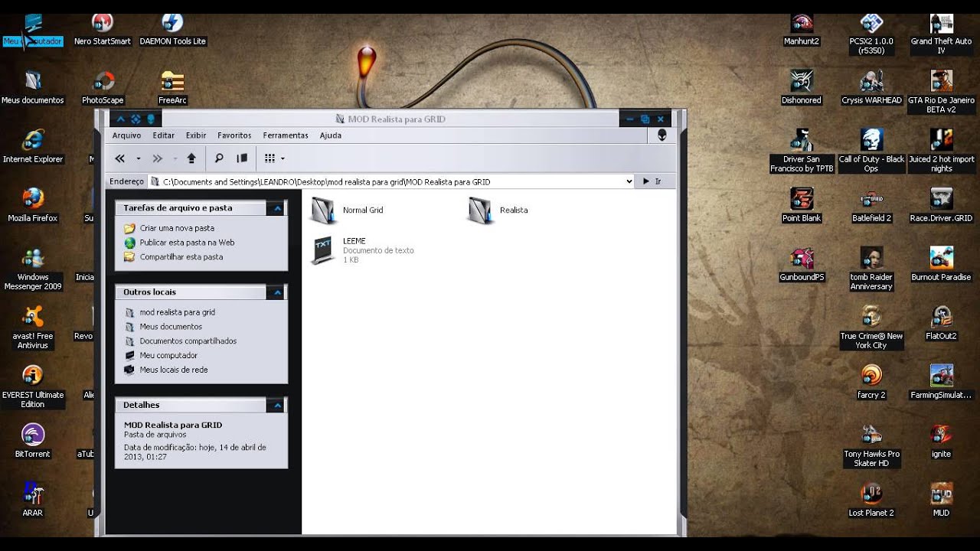The width and height of the screenshot is (980, 551).
Task: Click Compartilhar esta pasta link
Action: click(x=181, y=257)
